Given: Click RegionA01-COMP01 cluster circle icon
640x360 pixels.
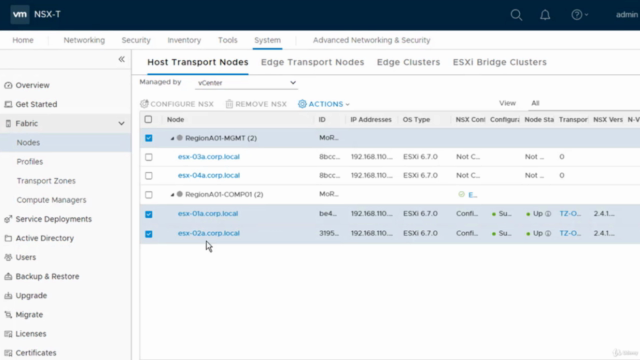Looking at the screenshot, I should 180,194.
